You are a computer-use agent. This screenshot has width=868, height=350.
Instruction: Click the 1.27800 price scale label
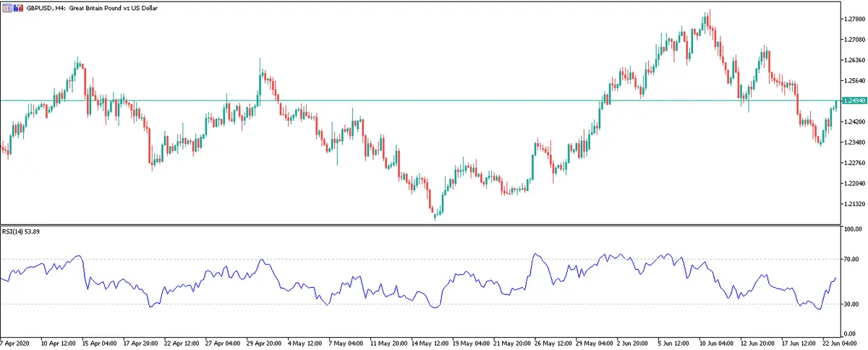tap(854, 19)
